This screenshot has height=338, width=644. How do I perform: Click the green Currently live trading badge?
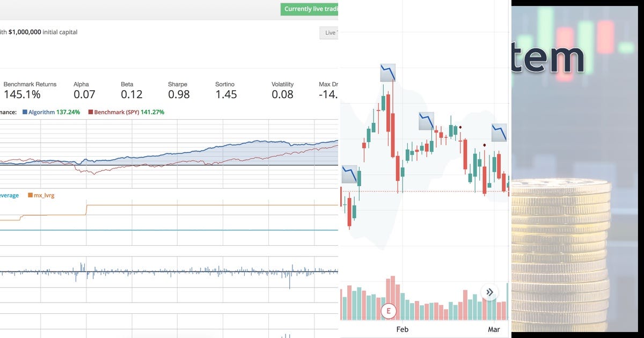310,9
